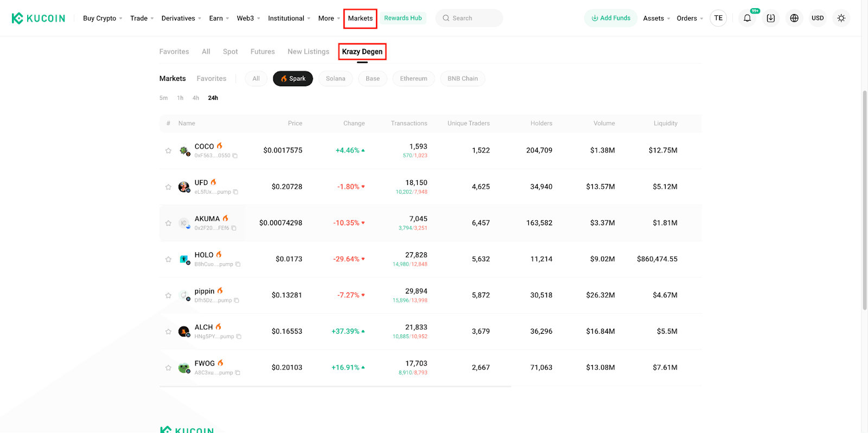The image size is (868, 433).
Task: Favorite UFD with its star
Action: (168, 187)
